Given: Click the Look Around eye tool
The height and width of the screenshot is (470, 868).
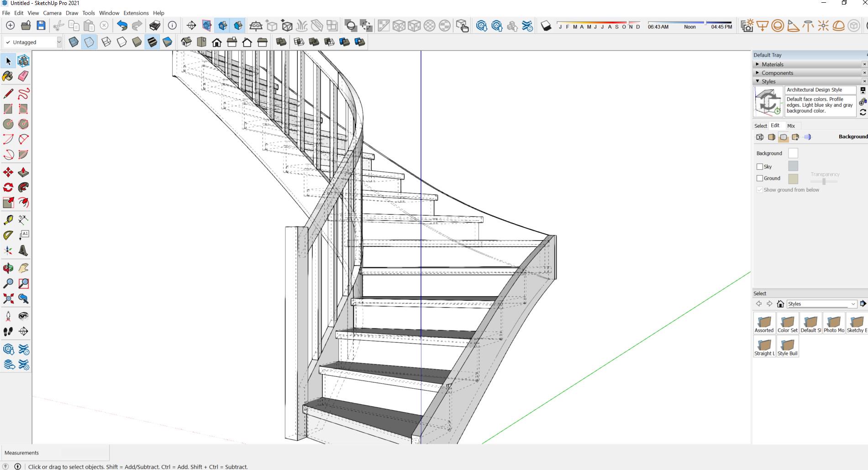Looking at the screenshot, I should click(23, 316).
